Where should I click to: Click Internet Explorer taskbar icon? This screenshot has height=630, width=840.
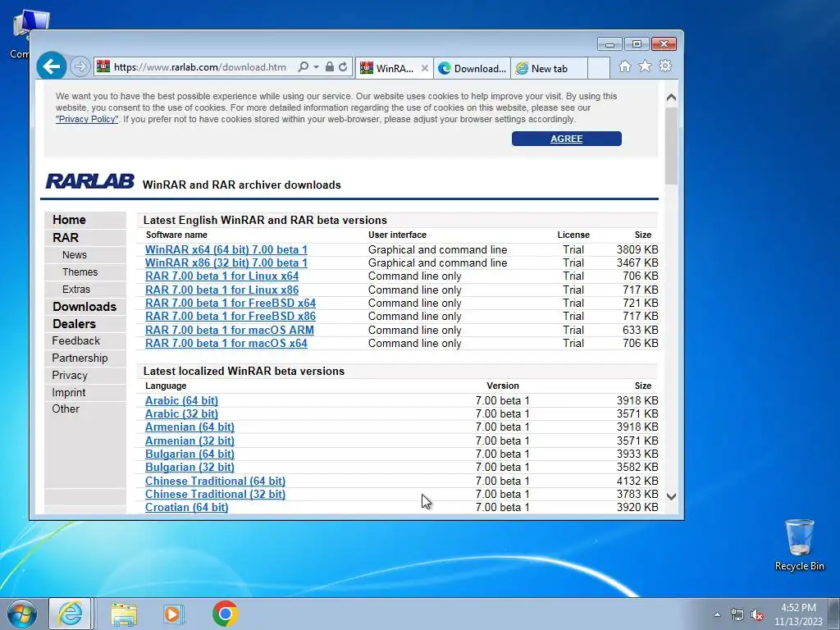click(x=71, y=614)
